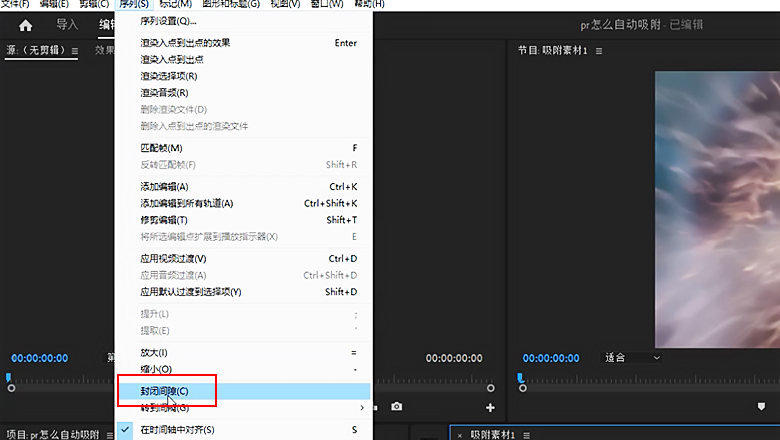This screenshot has height=440, width=780.
Task: Switch to the 导入 workspace tab
Action: click(67, 24)
